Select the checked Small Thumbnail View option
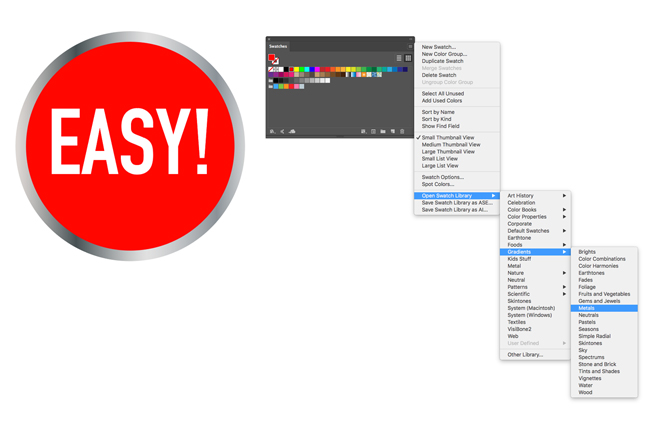The height and width of the screenshot is (441, 650). point(447,138)
